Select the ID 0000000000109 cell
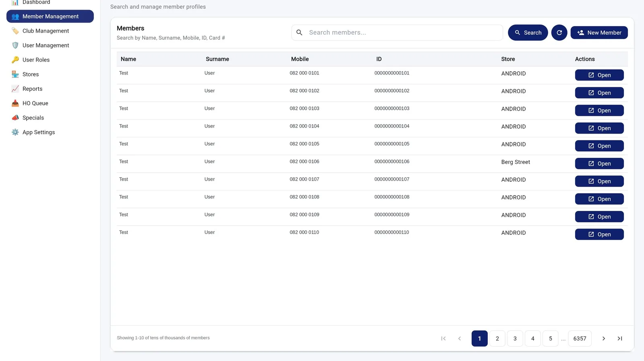 point(392,215)
